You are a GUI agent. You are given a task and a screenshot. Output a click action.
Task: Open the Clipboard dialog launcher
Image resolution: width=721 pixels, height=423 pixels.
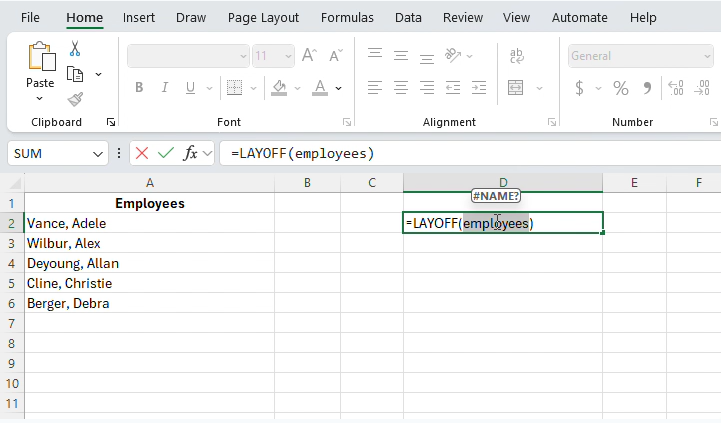click(110, 122)
